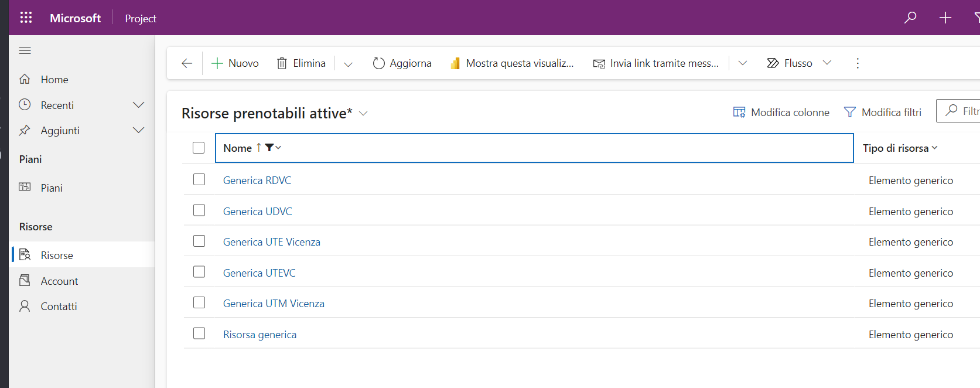The width and height of the screenshot is (980, 388).
Task: Click Elimina trash button
Action: point(301,63)
